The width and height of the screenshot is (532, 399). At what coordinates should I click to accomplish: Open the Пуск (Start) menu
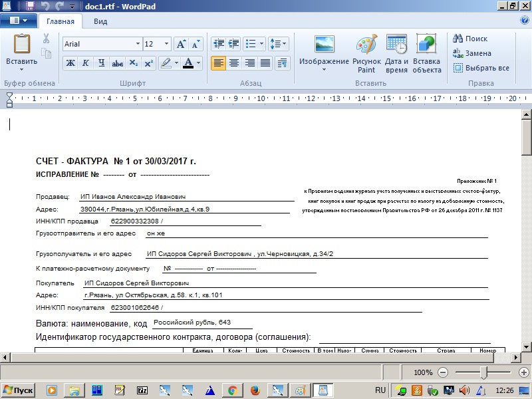click(19, 390)
